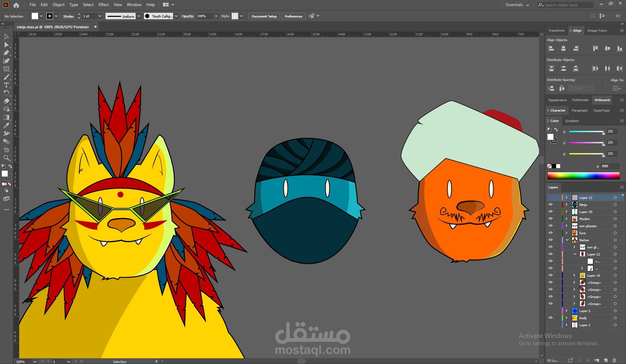The image size is (626, 364).
Task: Select the Eraser tool
Action: click(x=6, y=101)
